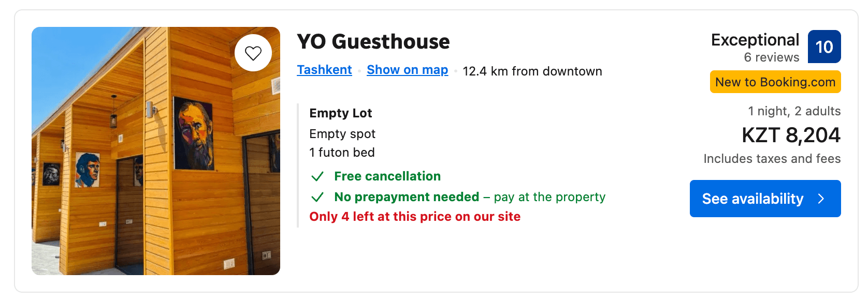Open the YO Guesthouse title

(x=373, y=41)
